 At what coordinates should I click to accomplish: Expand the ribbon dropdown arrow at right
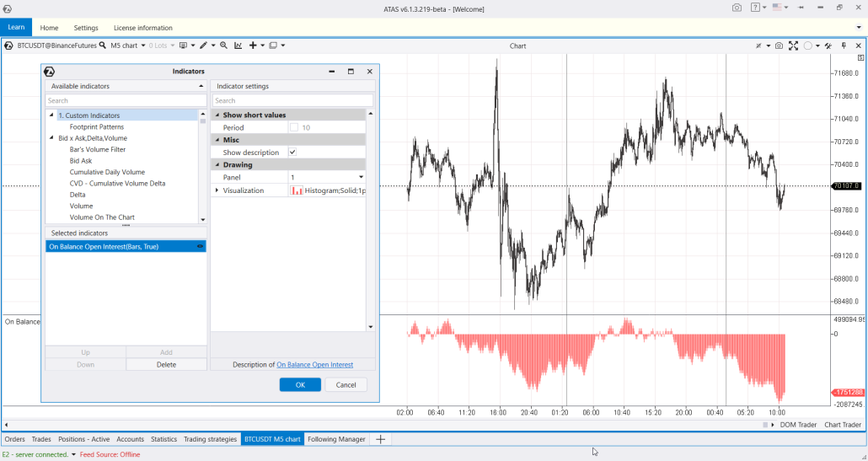(x=859, y=28)
